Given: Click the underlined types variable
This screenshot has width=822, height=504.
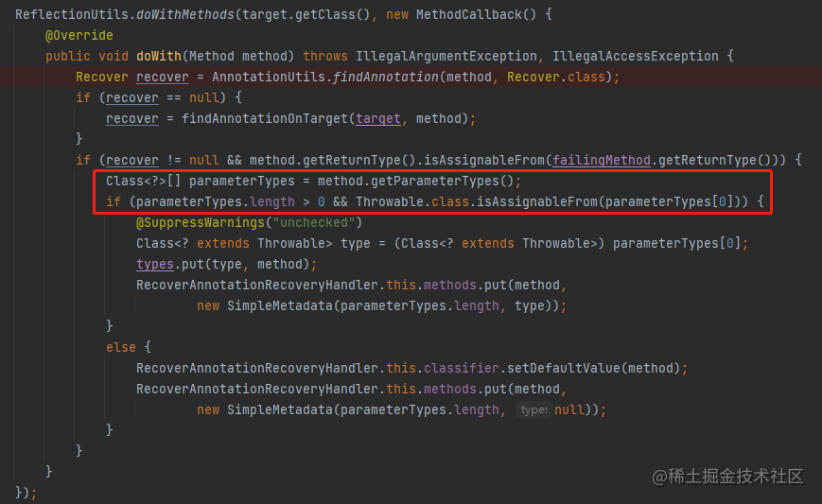Looking at the screenshot, I should tap(154, 264).
